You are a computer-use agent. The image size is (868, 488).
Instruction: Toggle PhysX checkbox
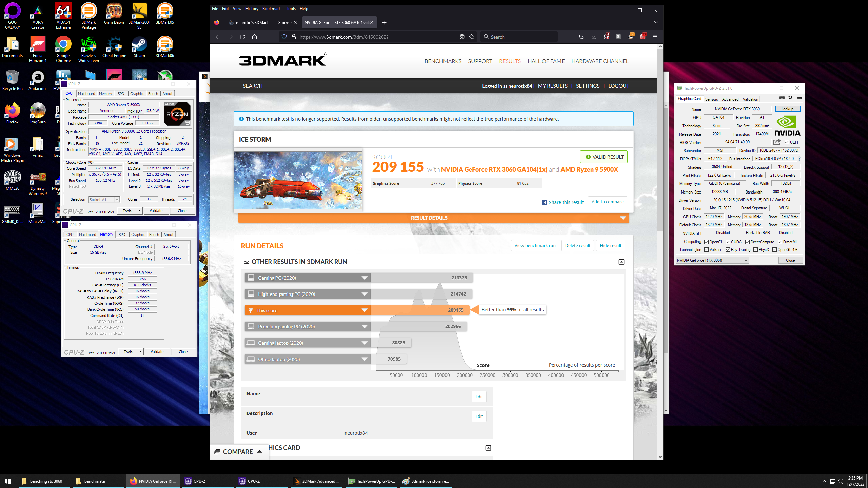coord(756,250)
